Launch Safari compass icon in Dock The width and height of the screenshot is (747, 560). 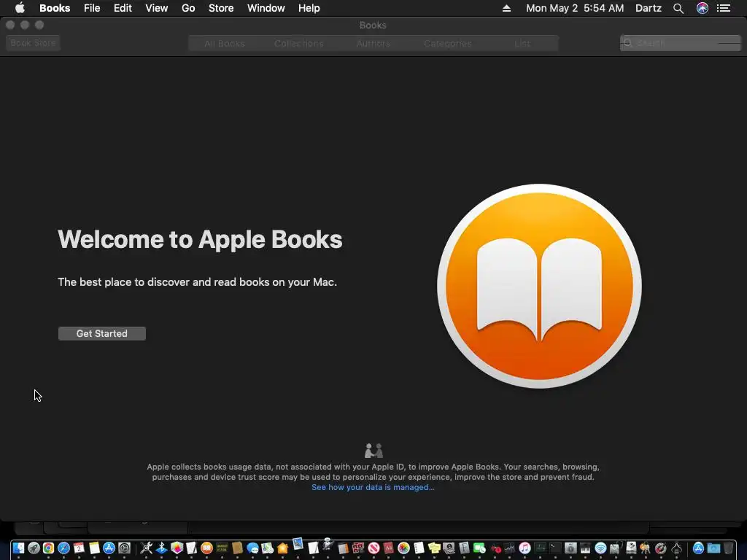tap(64, 548)
